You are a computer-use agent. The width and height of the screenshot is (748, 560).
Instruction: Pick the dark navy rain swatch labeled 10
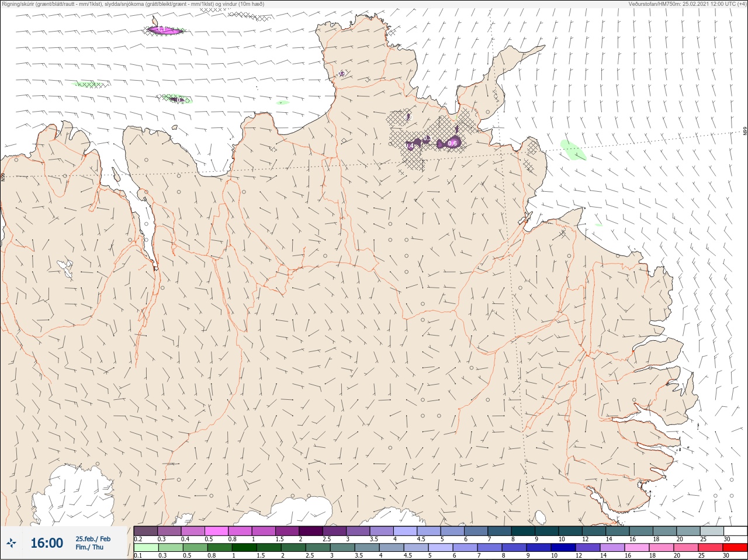[x=562, y=548]
